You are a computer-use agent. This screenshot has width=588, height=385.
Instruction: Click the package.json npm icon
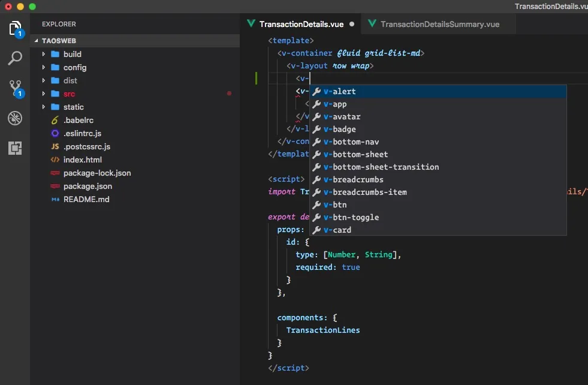(55, 186)
